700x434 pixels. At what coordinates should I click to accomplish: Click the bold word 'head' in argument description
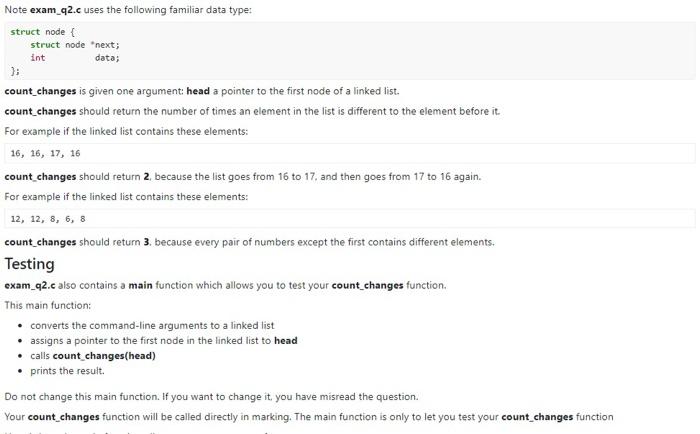coord(198,91)
